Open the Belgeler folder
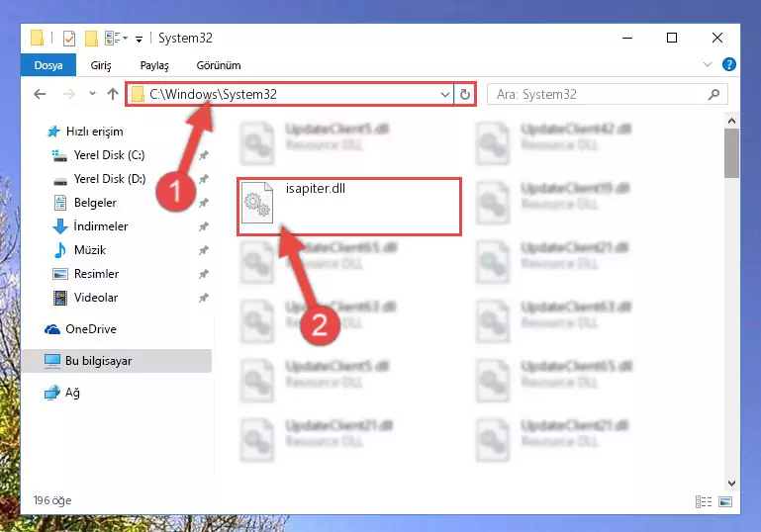The width and height of the screenshot is (761, 532). pos(95,203)
